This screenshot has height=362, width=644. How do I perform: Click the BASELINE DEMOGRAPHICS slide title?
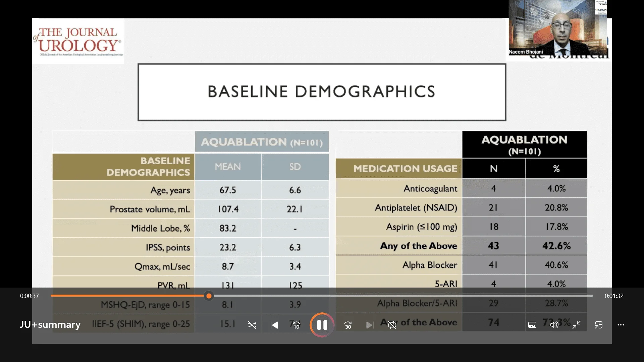(322, 92)
